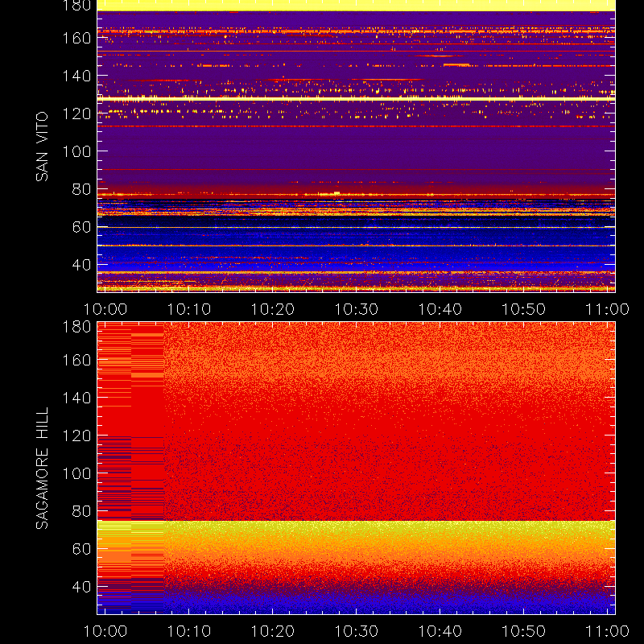Click 10:00 time label under SAGAMORE HILL plot

click(105, 631)
